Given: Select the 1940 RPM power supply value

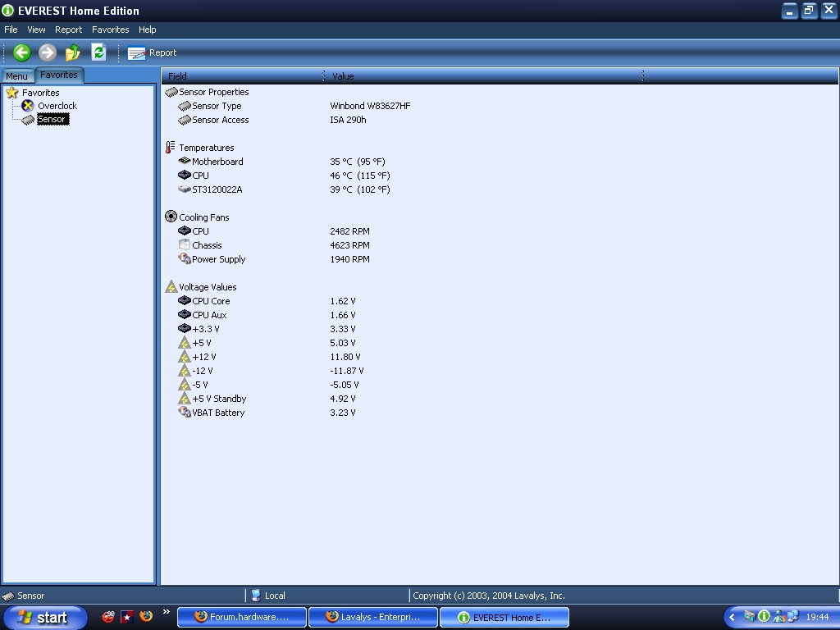Looking at the screenshot, I should coord(349,259).
